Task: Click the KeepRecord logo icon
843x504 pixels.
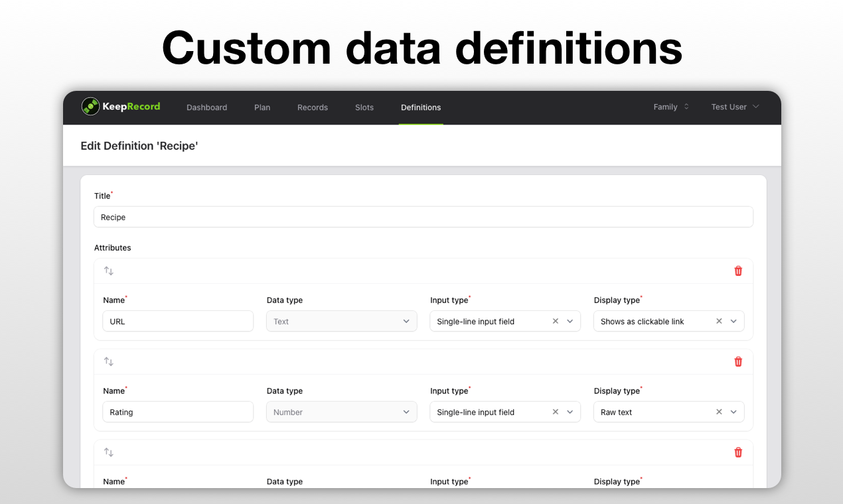Action: 90,107
